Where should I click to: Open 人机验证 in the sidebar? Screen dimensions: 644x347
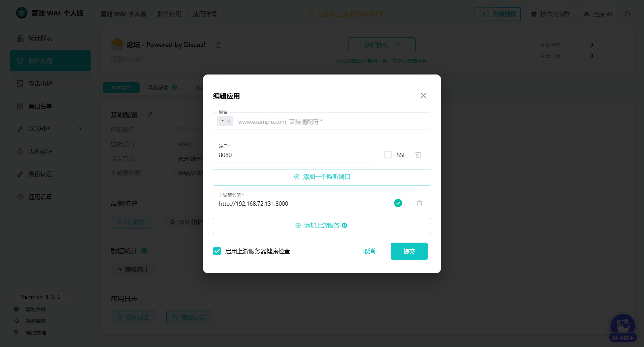click(50, 151)
